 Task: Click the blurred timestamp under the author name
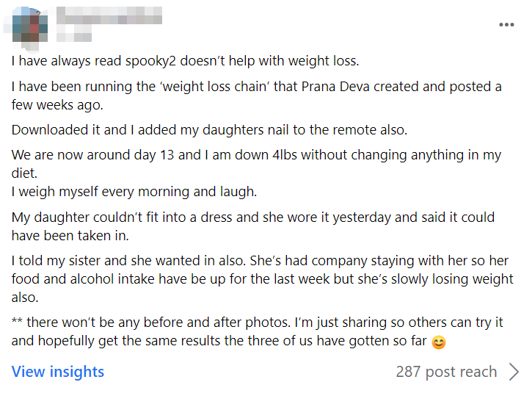(x=73, y=36)
